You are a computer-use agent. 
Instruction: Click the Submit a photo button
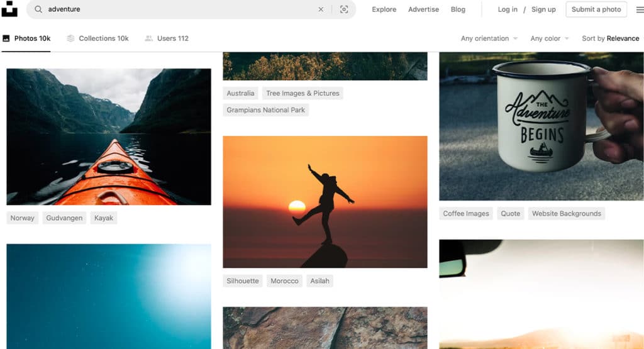[x=596, y=9]
